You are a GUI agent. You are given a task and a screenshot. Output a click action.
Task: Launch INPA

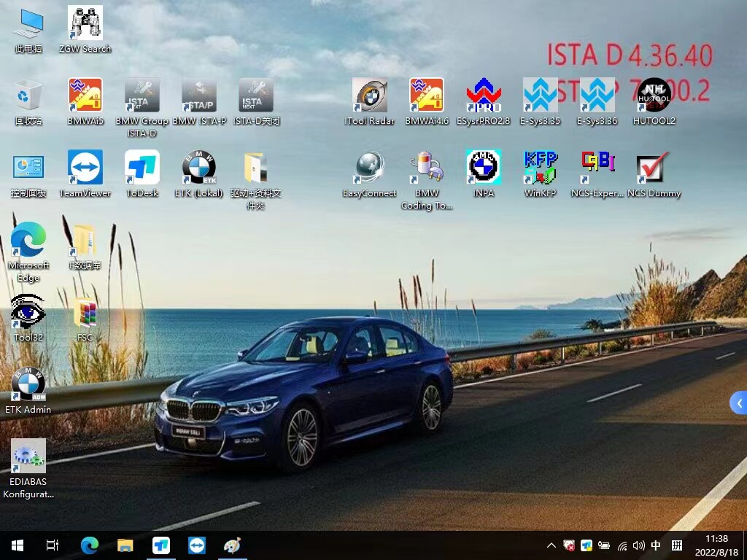tap(483, 174)
